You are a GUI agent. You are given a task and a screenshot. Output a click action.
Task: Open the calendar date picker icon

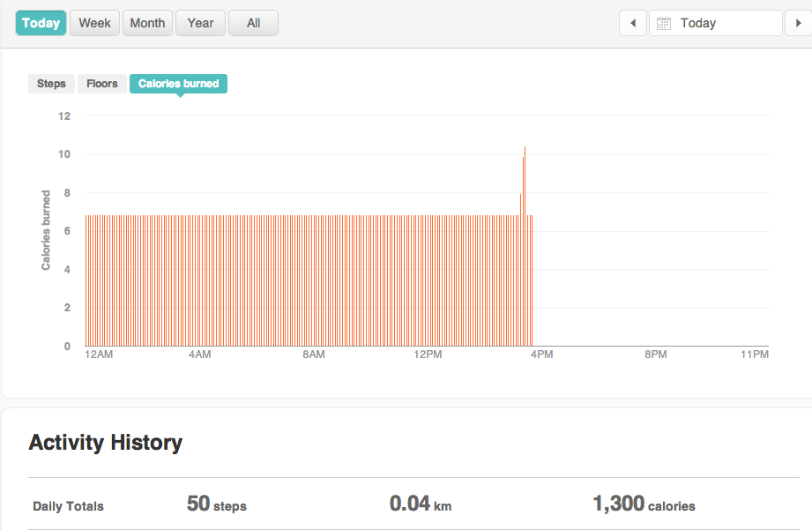[664, 23]
